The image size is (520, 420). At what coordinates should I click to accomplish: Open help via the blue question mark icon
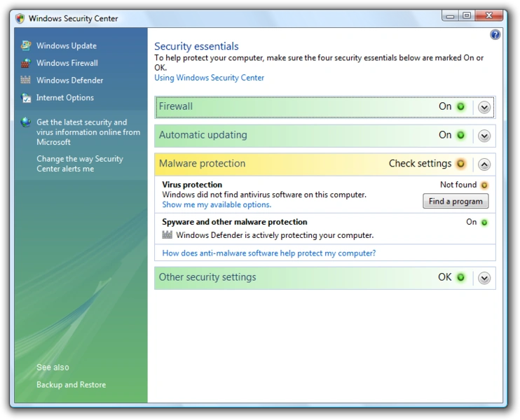tap(495, 34)
